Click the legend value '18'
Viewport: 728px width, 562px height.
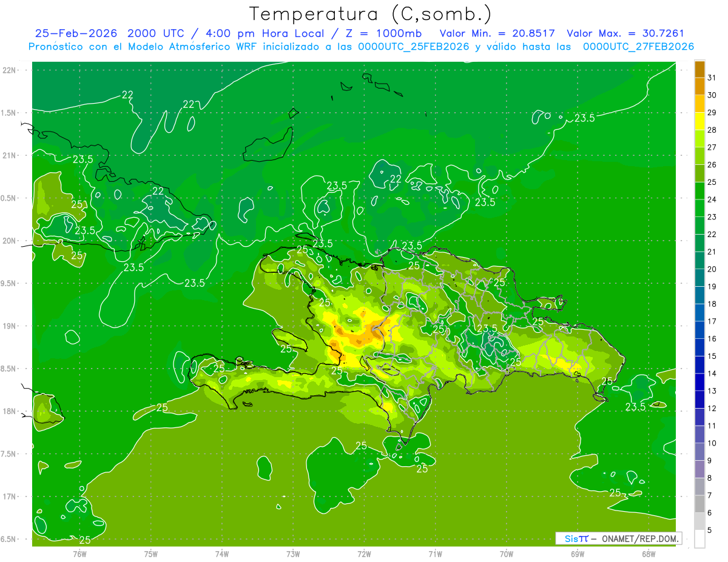[712, 304]
